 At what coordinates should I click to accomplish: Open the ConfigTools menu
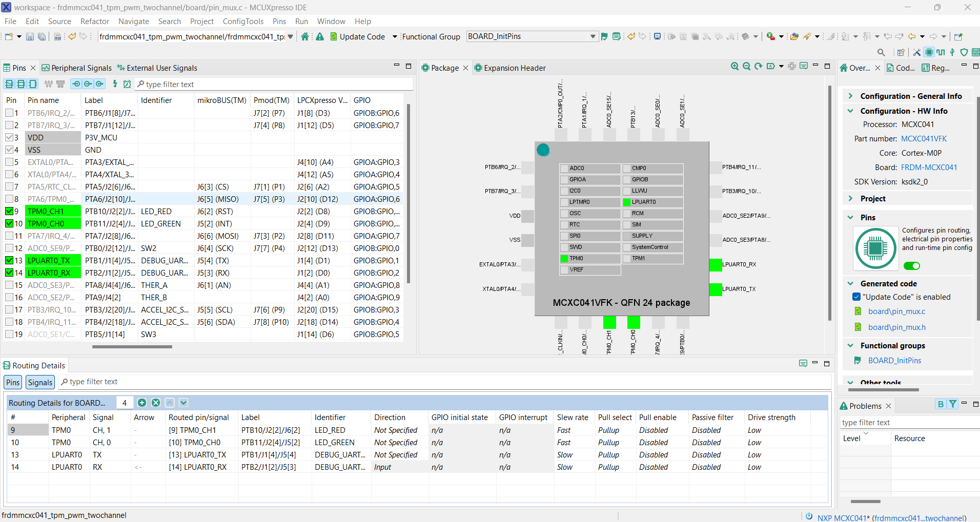243,22
